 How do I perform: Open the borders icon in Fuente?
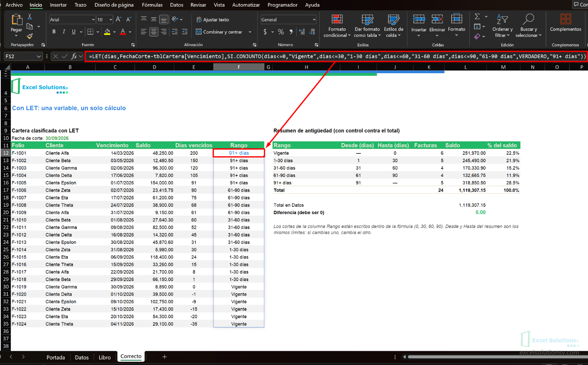(90, 32)
